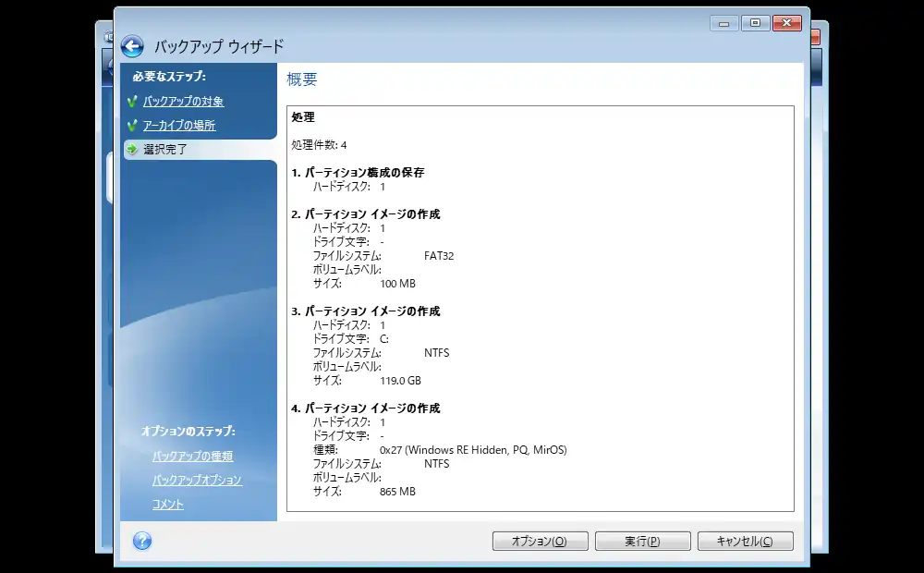Open the optional コメント step

point(168,505)
